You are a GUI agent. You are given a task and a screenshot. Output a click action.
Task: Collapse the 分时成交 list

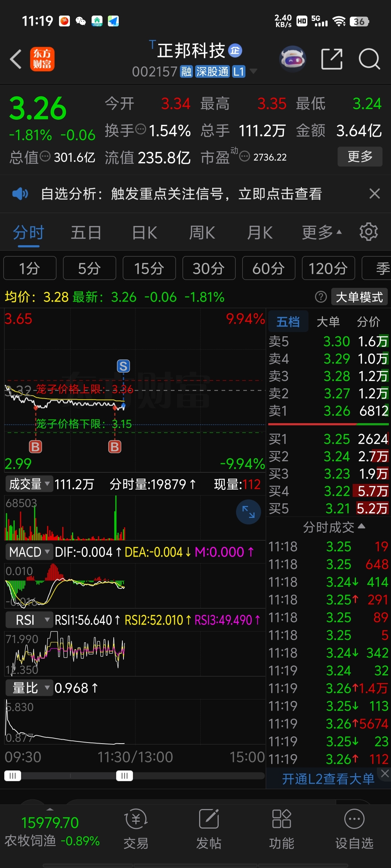tap(334, 527)
